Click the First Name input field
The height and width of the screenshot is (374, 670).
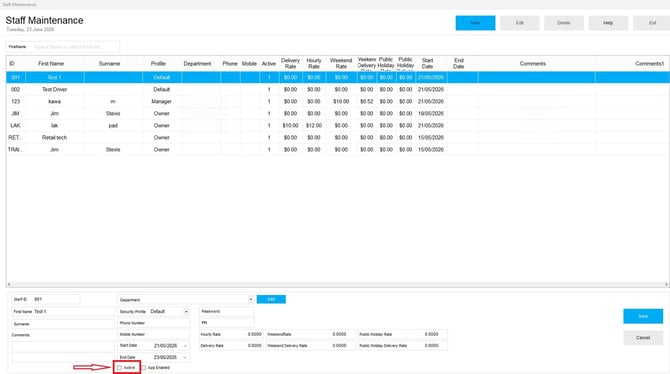pos(63,312)
